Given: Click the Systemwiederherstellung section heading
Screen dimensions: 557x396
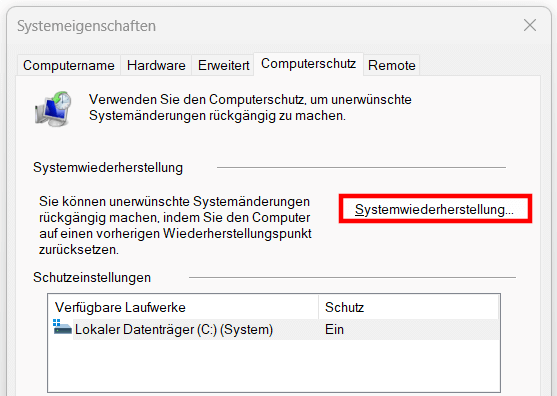Looking at the screenshot, I should click(108, 168).
